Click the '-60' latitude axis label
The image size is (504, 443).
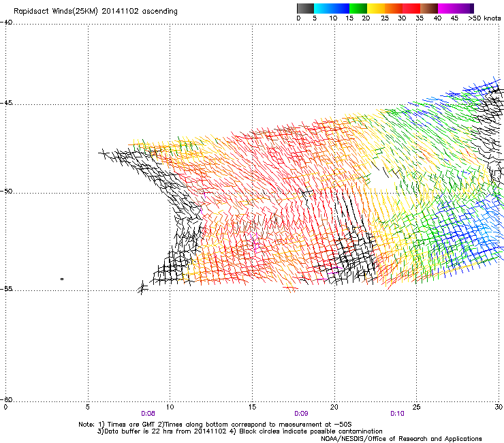(6, 399)
